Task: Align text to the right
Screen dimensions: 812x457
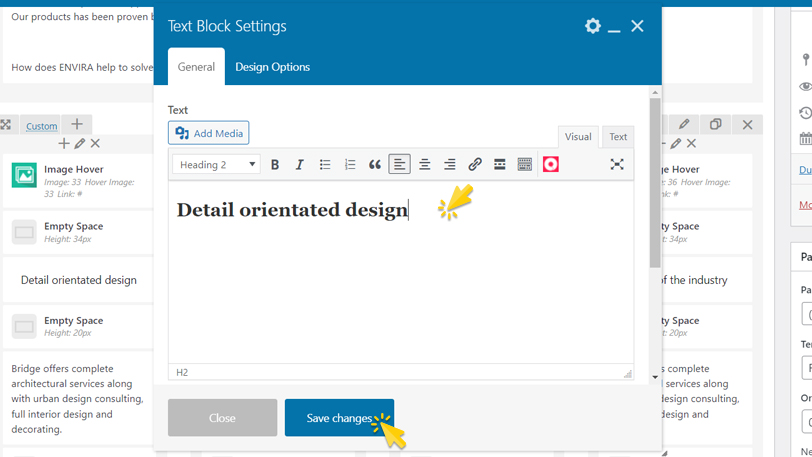Action: coord(450,165)
